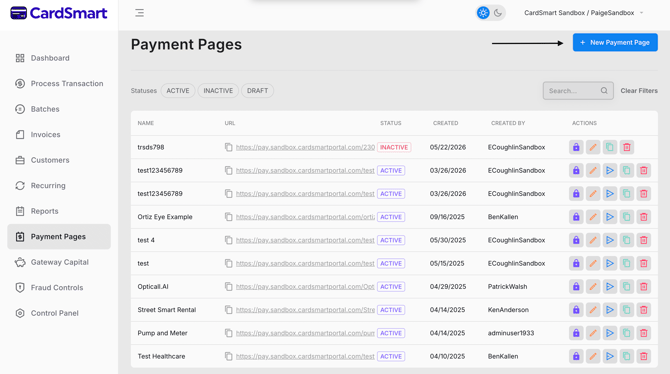This screenshot has width=670, height=374.
Task: Open Opticall.AI payment page URL
Action: [x=305, y=286]
